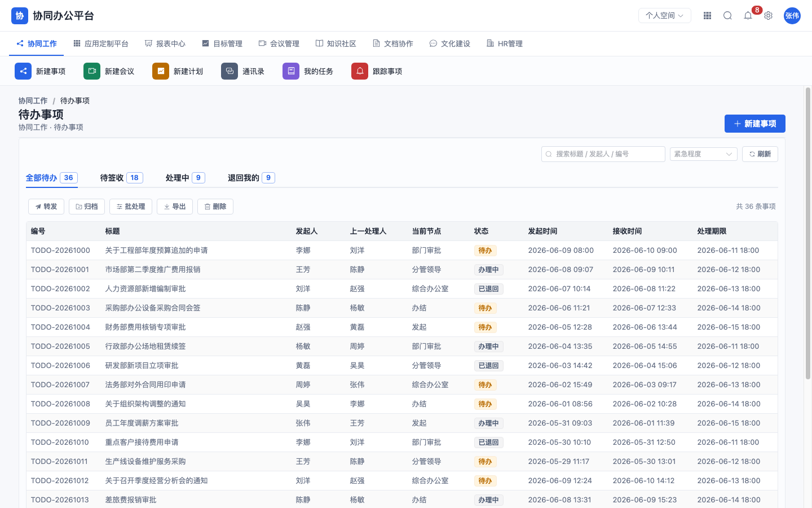This screenshot has height=508, width=812.
Task: Open the 个人空间 dropdown
Action: 665,16
